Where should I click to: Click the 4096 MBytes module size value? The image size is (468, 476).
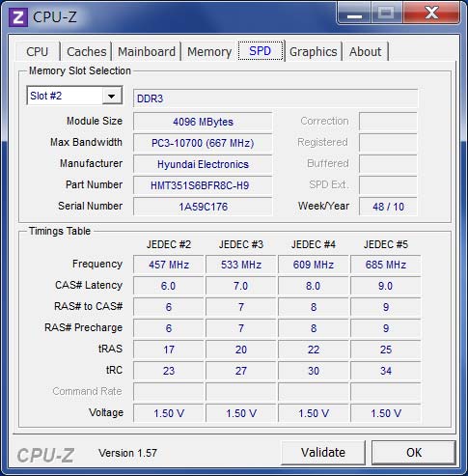(203, 122)
